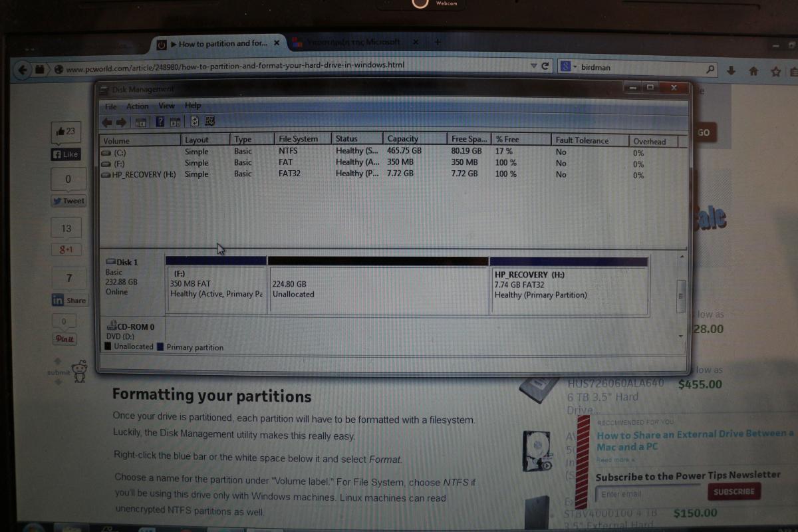Viewport: 798px width, 532px height.
Task: Select the HP_RECOVERY (H:) row in volume list
Action: (x=392, y=174)
